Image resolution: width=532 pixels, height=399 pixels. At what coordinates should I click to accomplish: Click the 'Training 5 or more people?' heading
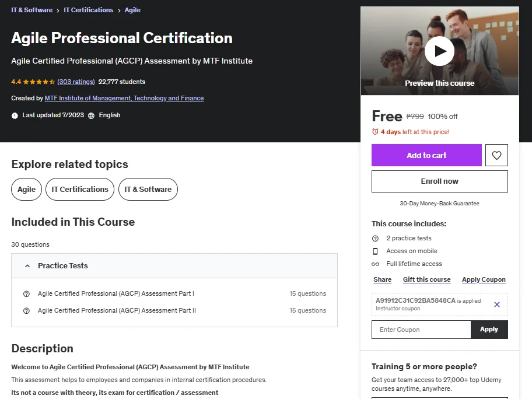(424, 367)
